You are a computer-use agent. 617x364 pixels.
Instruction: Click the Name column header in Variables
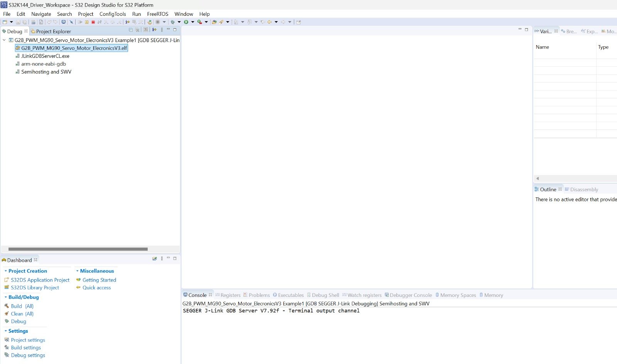point(542,47)
